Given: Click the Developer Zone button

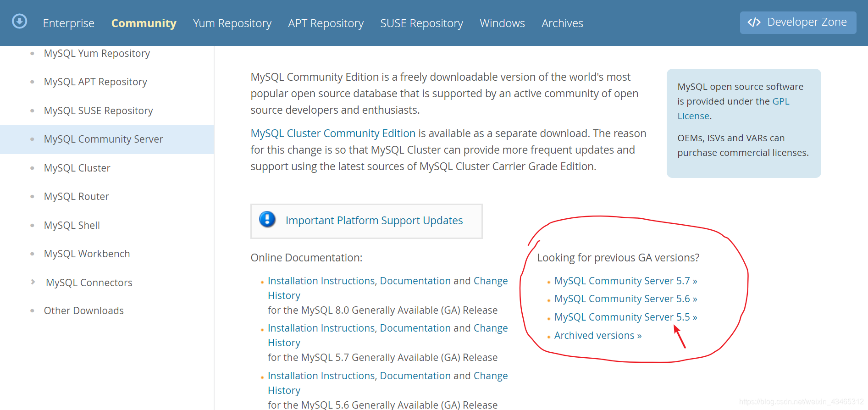Looking at the screenshot, I should click(x=798, y=22).
